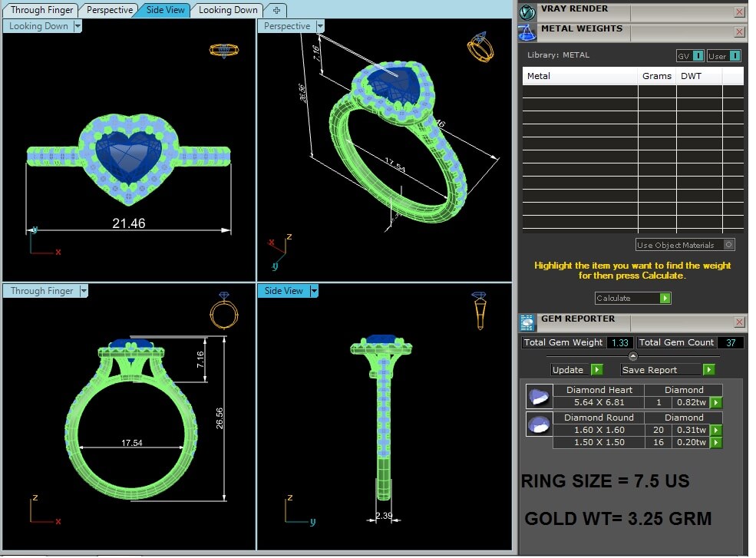Click the Gem Reporter collapse slider handle

(632, 356)
